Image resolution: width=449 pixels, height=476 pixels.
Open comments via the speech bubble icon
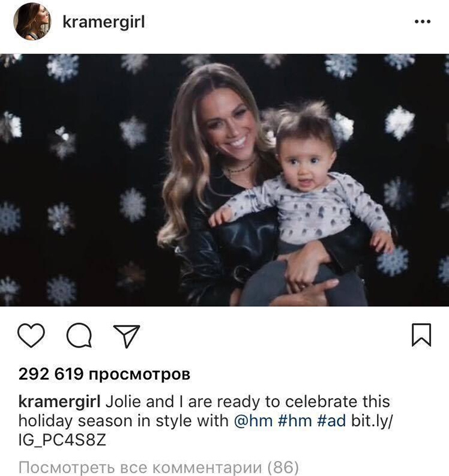click(79, 335)
